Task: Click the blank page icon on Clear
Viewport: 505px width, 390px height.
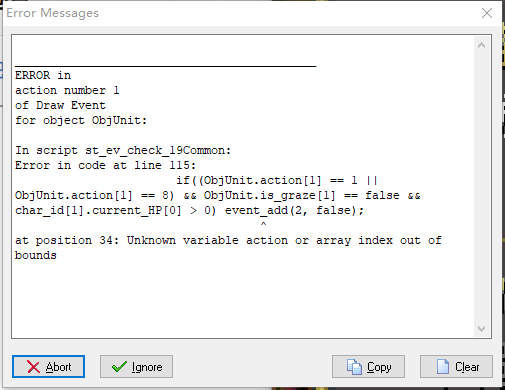Action: pos(443,367)
